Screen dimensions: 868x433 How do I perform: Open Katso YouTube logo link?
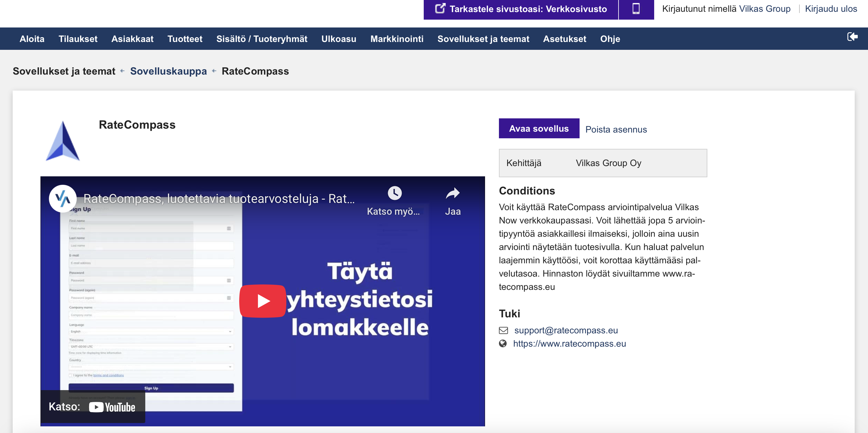tap(112, 407)
